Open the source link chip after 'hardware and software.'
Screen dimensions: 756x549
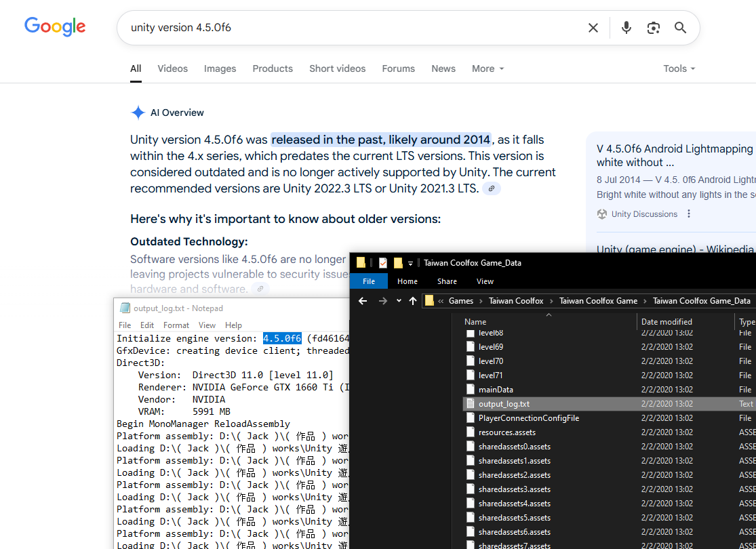coord(260,289)
